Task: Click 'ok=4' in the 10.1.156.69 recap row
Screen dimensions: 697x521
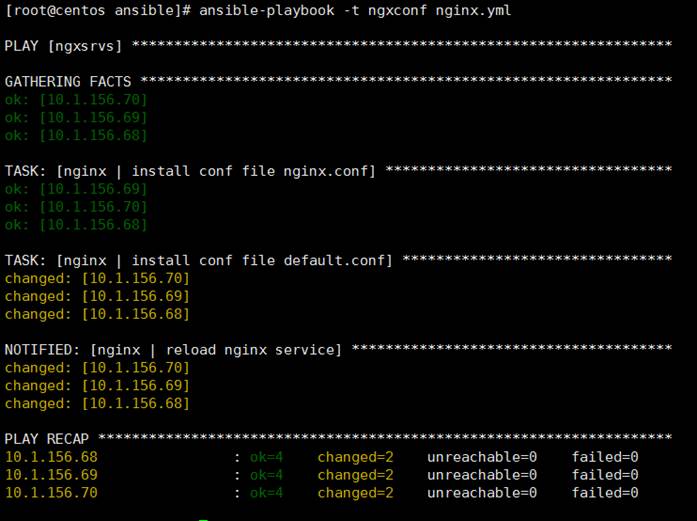Action: tap(266, 475)
